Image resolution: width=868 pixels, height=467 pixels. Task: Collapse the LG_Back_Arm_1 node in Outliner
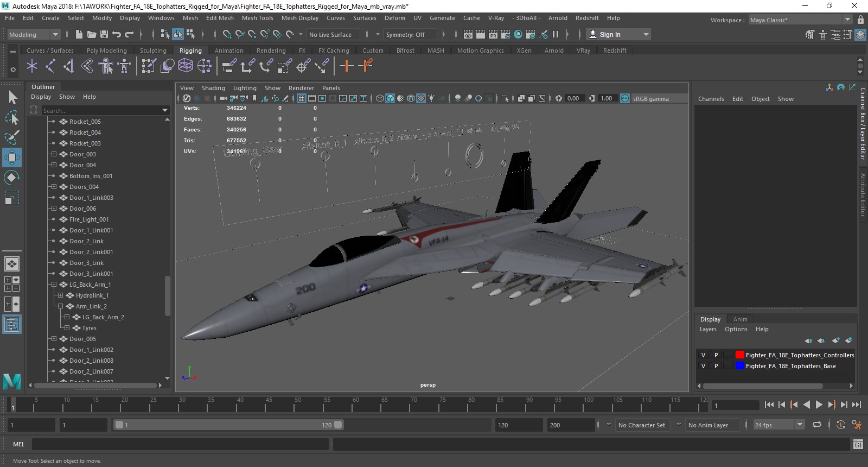point(54,285)
